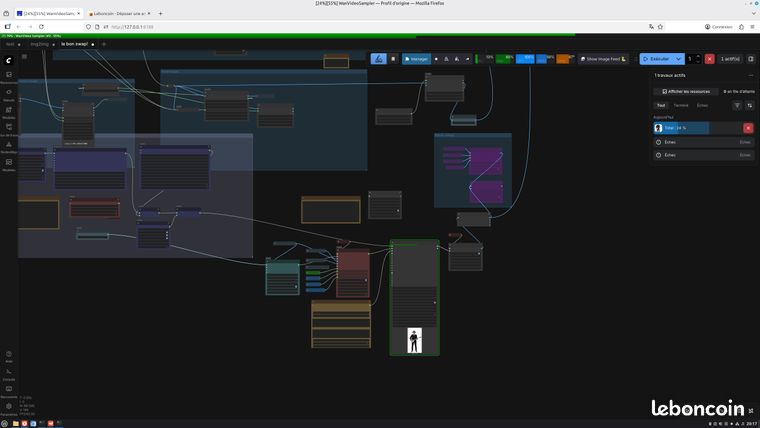Switch to the 'le bon swap!' workflow tab
The image size is (760, 428).
[75, 44]
